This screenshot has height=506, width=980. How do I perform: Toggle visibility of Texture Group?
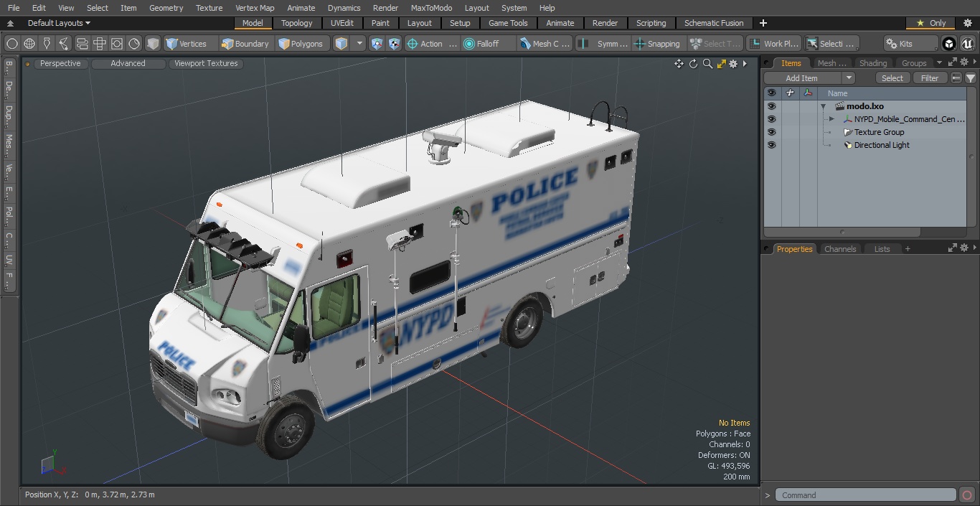(x=771, y=132)
